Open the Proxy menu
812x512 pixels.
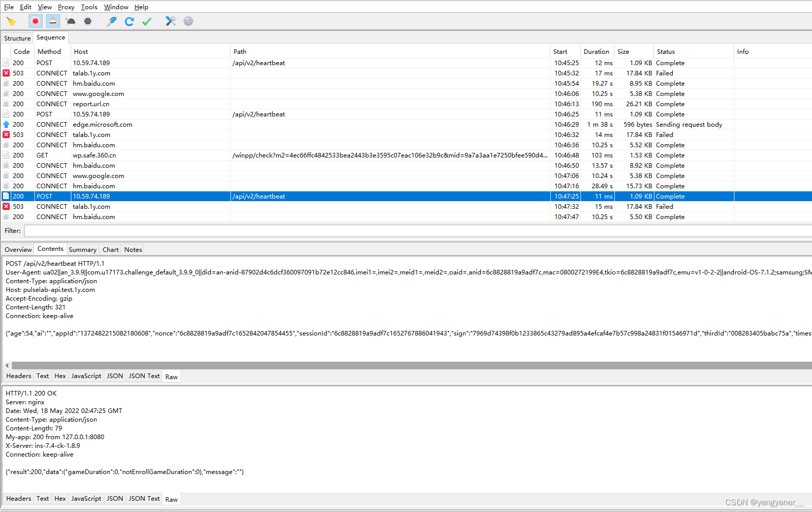(66, 7)
